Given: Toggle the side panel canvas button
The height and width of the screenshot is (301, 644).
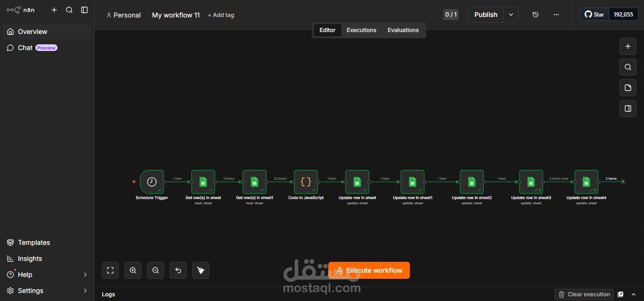Looking at the screenshot, I should (x=628, y=109).
